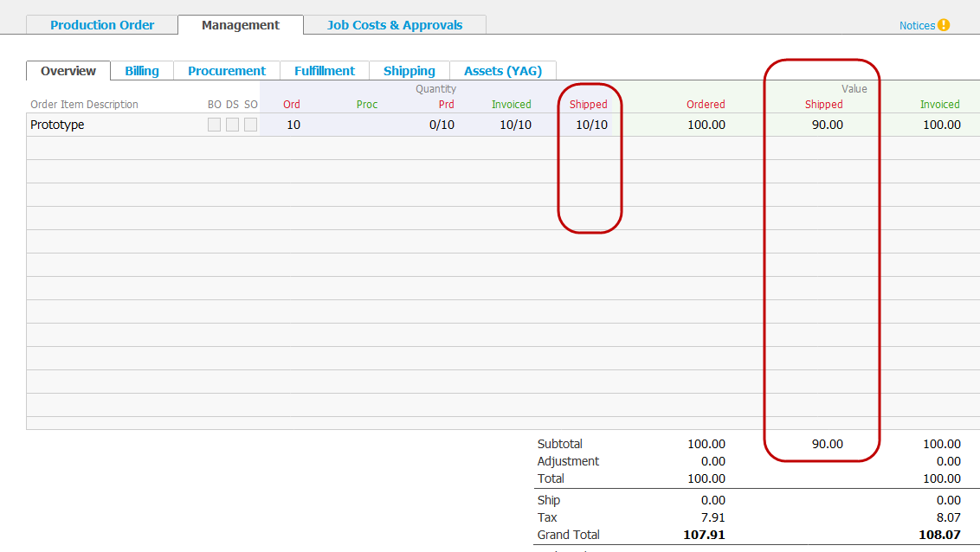Select the Management tab
Screen dimensions: 980x552
241,25
